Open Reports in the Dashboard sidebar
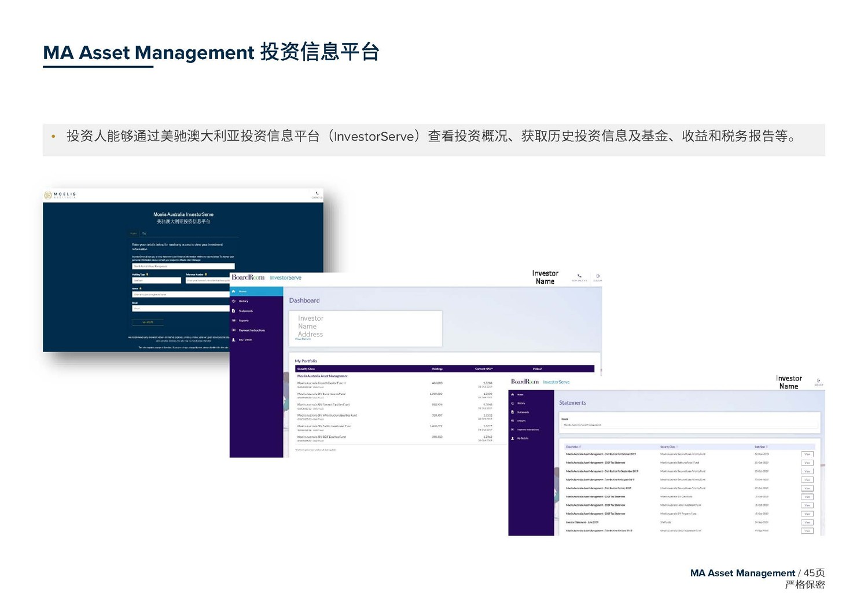 [x=244, y=320]
